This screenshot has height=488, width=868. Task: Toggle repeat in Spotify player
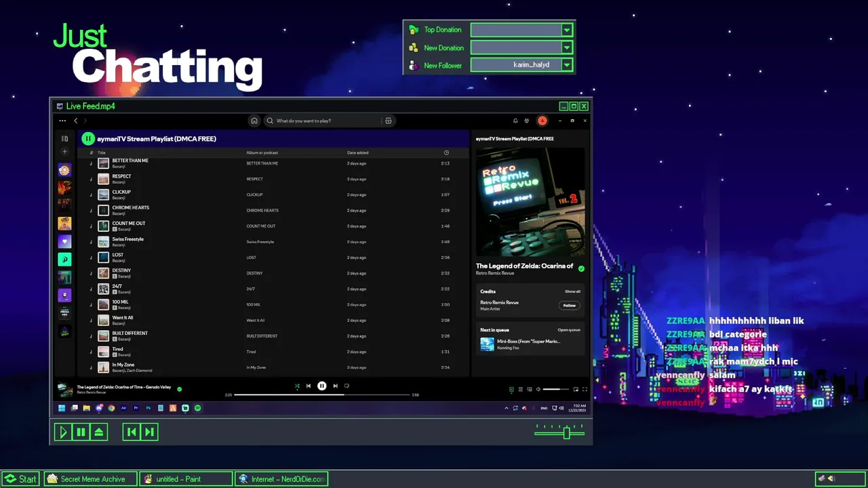point(347,386)
